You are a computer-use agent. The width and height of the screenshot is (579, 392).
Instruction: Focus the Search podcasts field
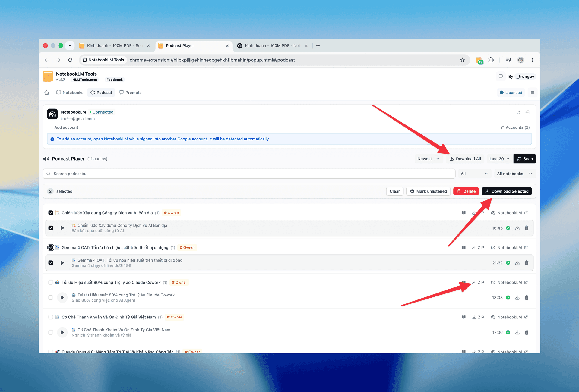[249, 174]
